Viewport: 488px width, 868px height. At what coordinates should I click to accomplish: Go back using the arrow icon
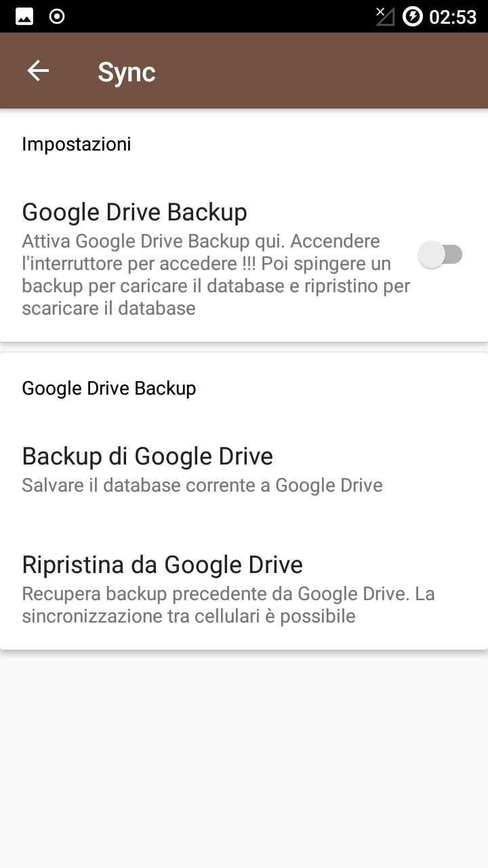[38, 71]
